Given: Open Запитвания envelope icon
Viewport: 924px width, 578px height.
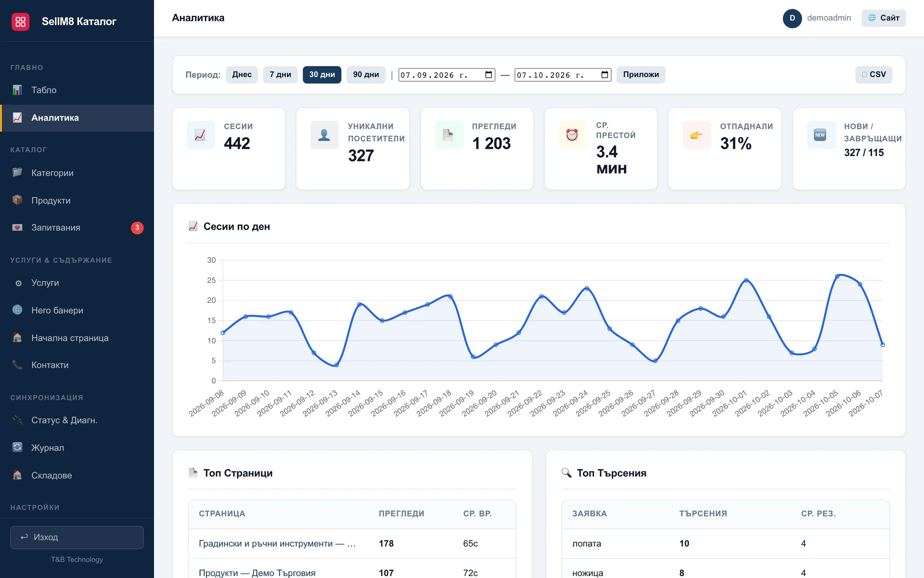Looking at the screenshot, I should click(x=17, y=227).
